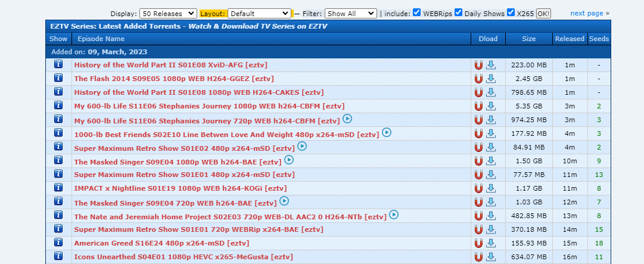Screen dimensions: 644x264
Task: Play icon next to Masked Singer 720p
Action: (x=284, y=201)
